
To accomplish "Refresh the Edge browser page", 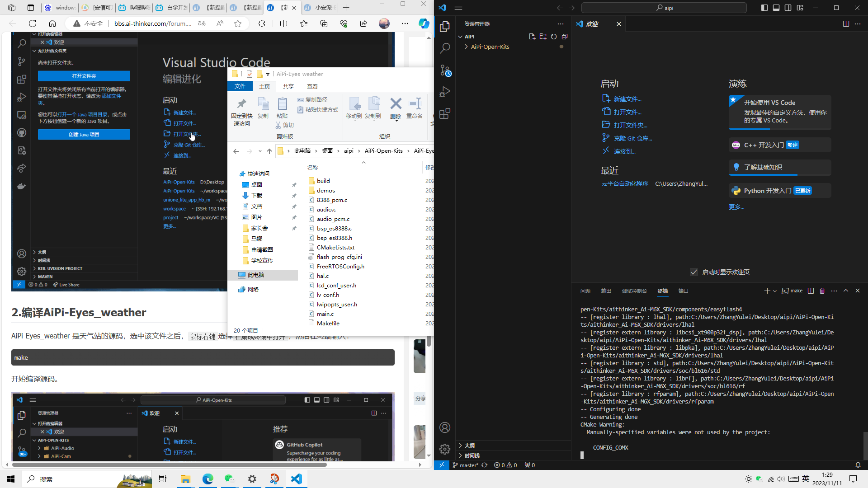I will click(33, 23).
